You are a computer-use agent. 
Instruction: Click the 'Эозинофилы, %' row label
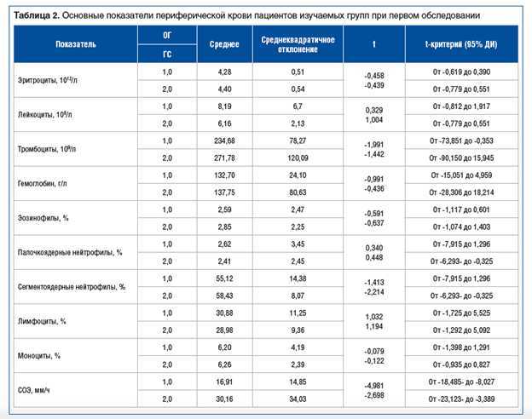click(43, 218)
